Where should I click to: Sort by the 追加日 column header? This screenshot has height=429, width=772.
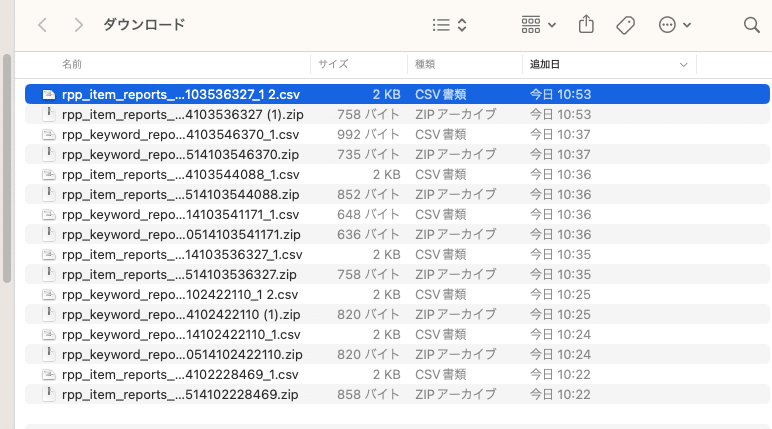(x=545, y=64)
